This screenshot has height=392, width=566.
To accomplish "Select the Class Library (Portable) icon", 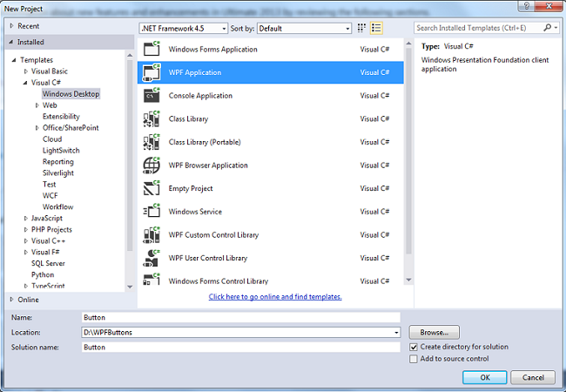I will point(152,142).
